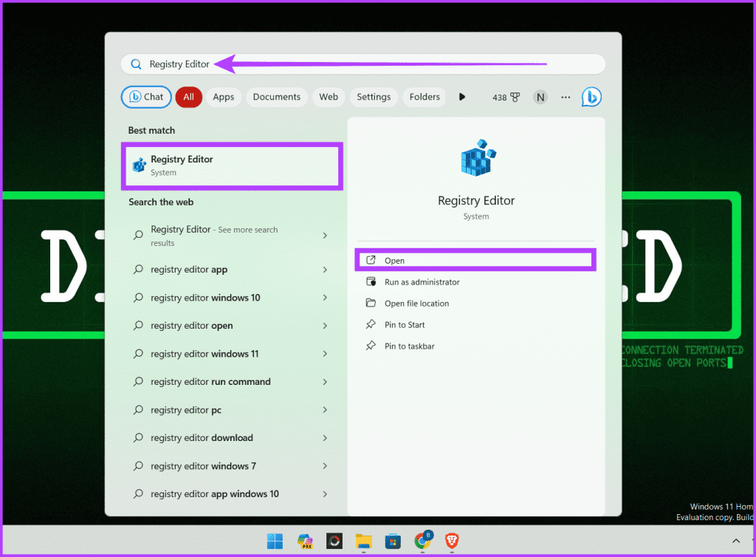The width and height of the screenshot is (756, 557).
Task: Open File Explorer from the taskbar
Action: [363, 541]
